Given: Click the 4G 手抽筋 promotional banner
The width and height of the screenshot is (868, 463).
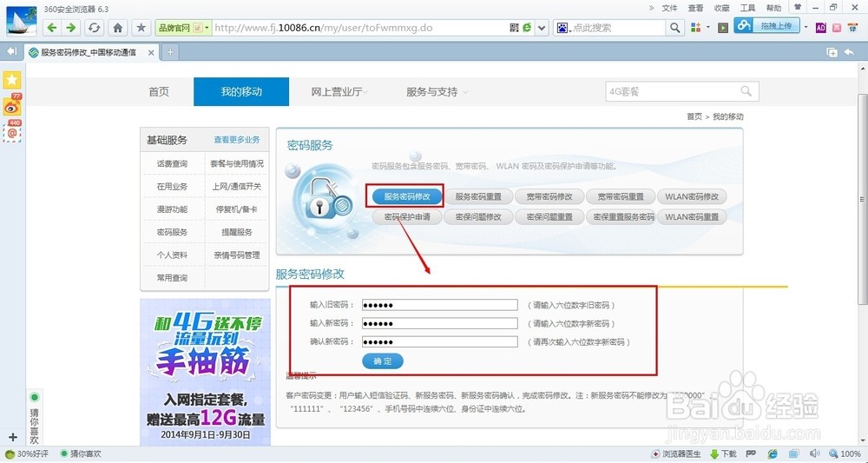Looking at the screenshot, I should [205, 372].
